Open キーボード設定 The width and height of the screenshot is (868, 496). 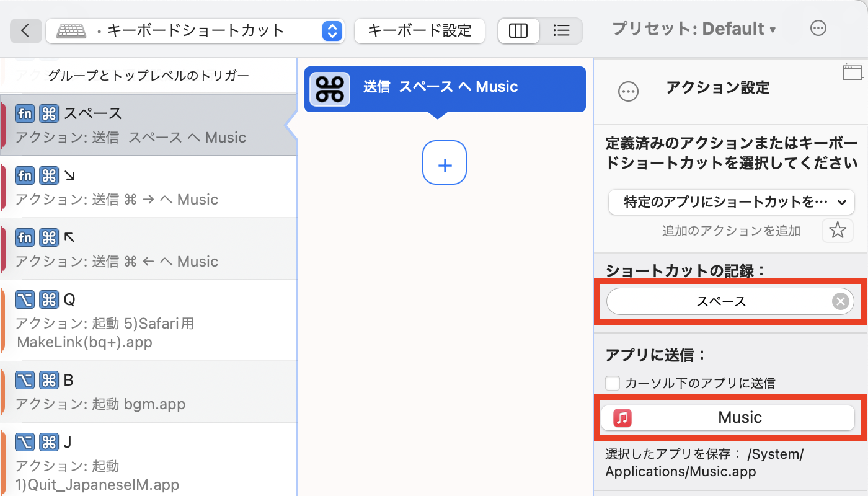tap(420, 31)
